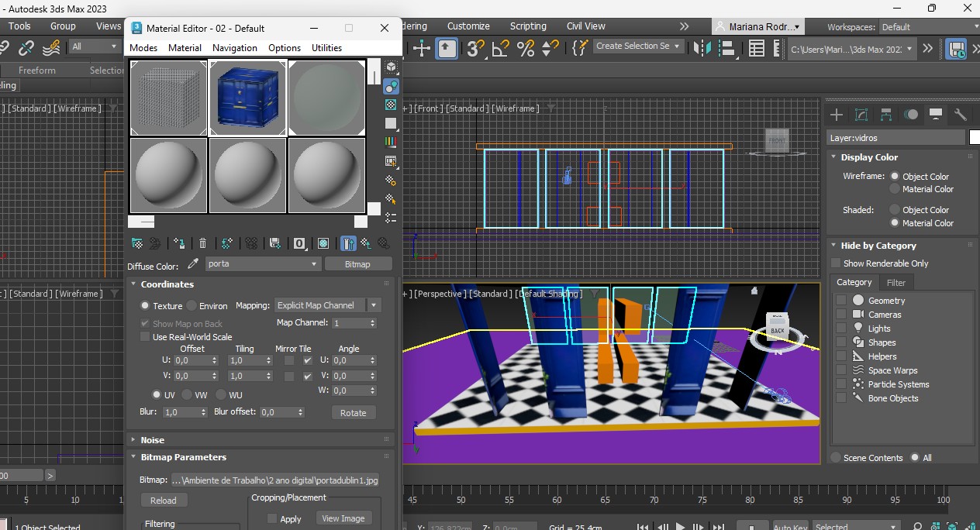Expand the Noise rollout

(x=153, y=440)
